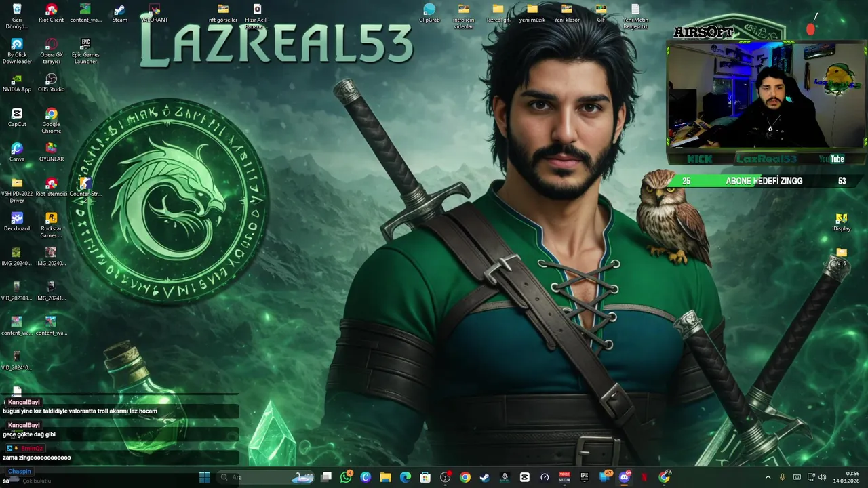This screenshot has width=868, height=488.
Task: Select the intro için videolar folder
Action: [x=464, y=16]
